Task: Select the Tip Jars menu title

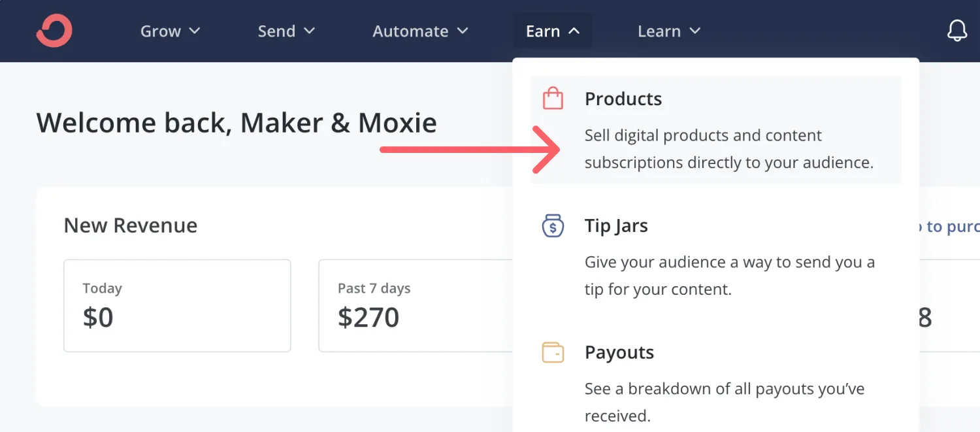Action: [x=616, y=226]
